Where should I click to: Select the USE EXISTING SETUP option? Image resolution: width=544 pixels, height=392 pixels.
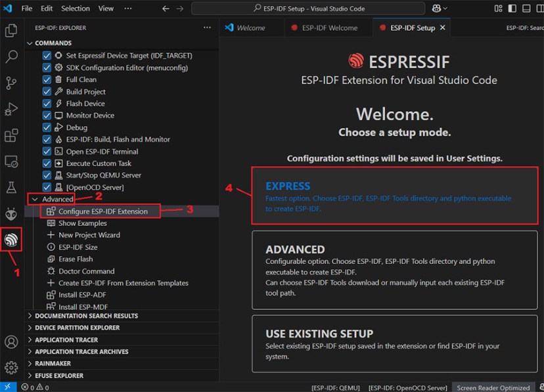(394, 343)
